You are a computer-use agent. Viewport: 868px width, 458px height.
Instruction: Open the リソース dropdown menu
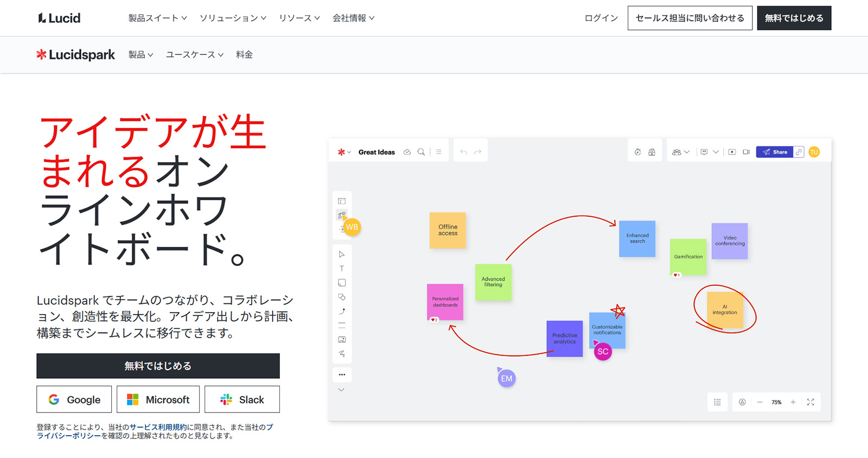pyautogui.click(x=299, y=18)
